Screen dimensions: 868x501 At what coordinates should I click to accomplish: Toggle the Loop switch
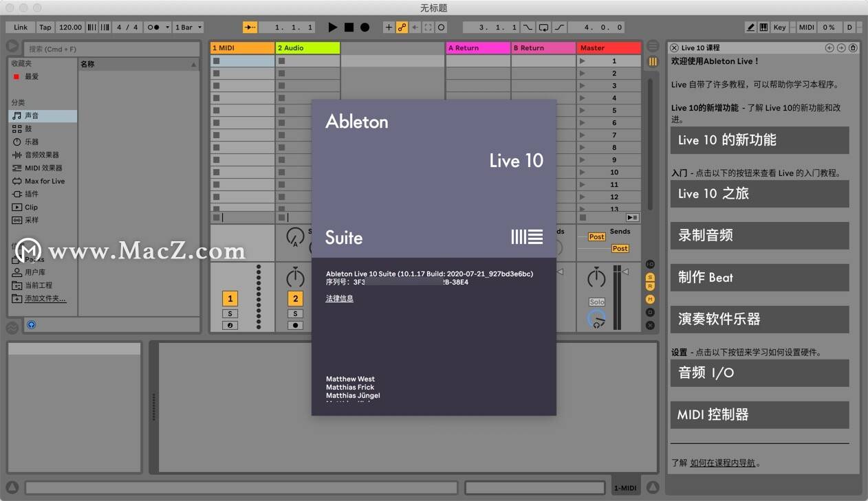(x=543, y=27)
